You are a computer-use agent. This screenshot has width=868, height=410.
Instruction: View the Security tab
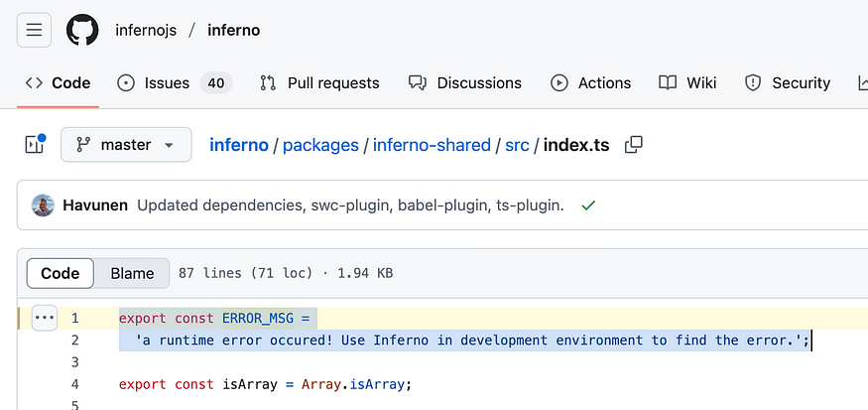point(788,83)
